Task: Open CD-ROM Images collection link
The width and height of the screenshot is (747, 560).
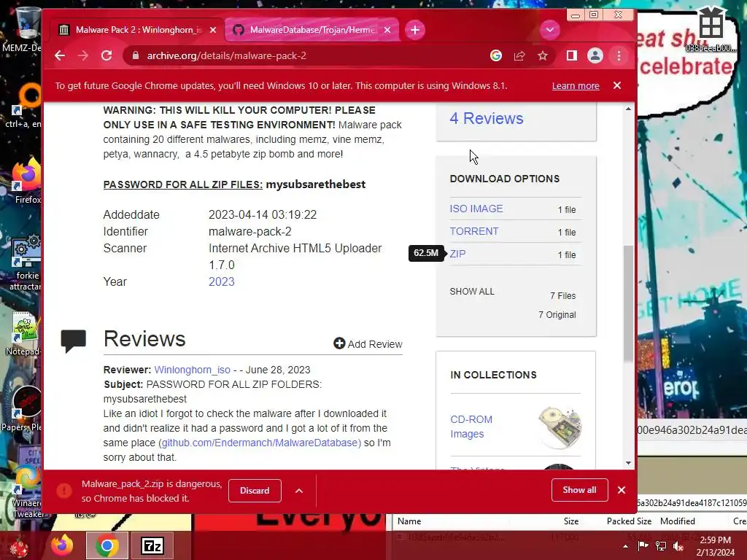Action: click(471, 427)
